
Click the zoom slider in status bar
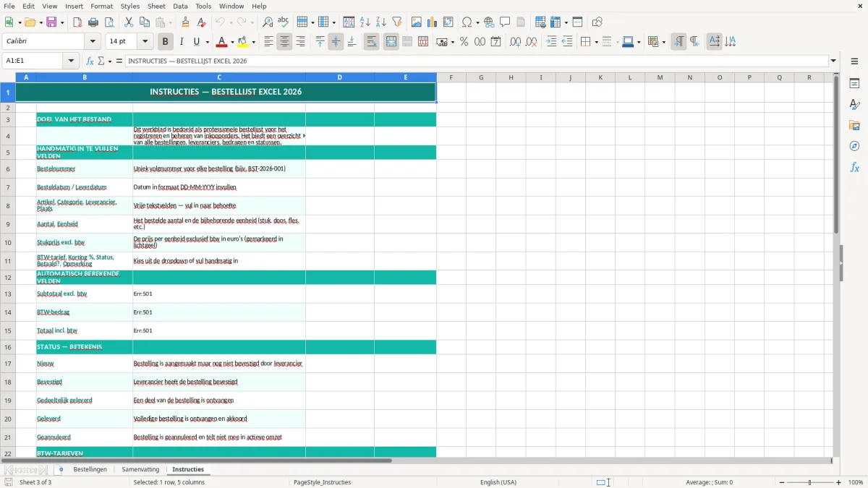pyautogui.click(x=810, y=482)
